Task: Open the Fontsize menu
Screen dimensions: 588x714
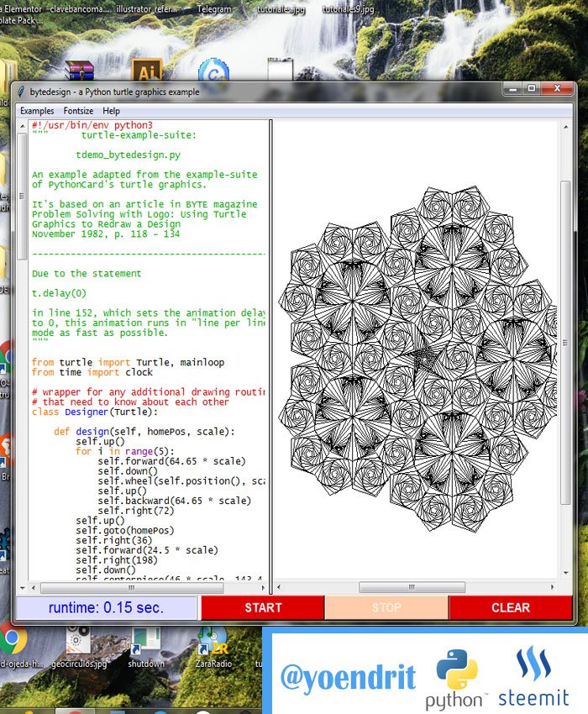Action: (x=78, y=111)
